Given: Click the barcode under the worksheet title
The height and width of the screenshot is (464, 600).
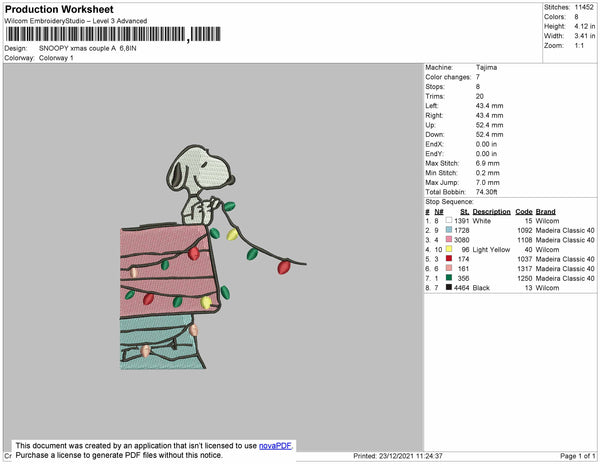Looking at the screenshot, I should pos(113,34).
